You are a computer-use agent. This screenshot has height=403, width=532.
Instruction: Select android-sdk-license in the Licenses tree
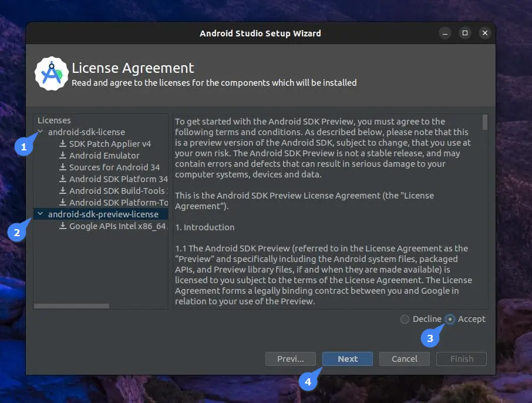tap(86, 132)
